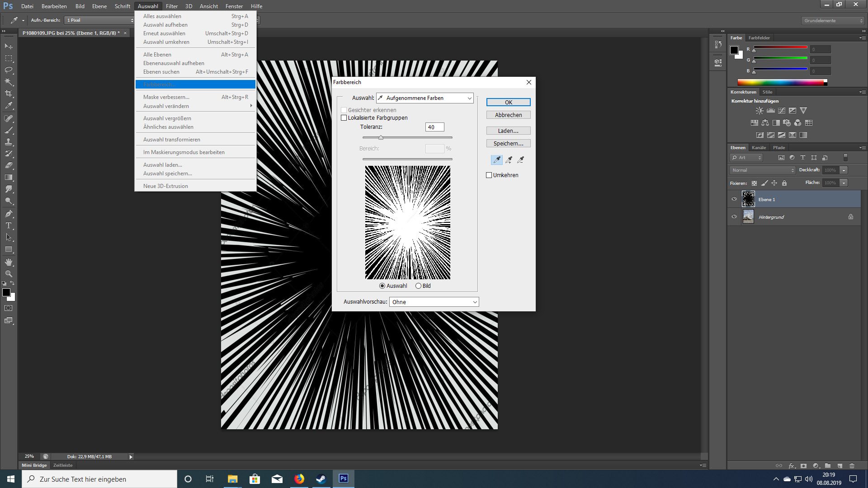Click the Speichern... button

(508, 144)
